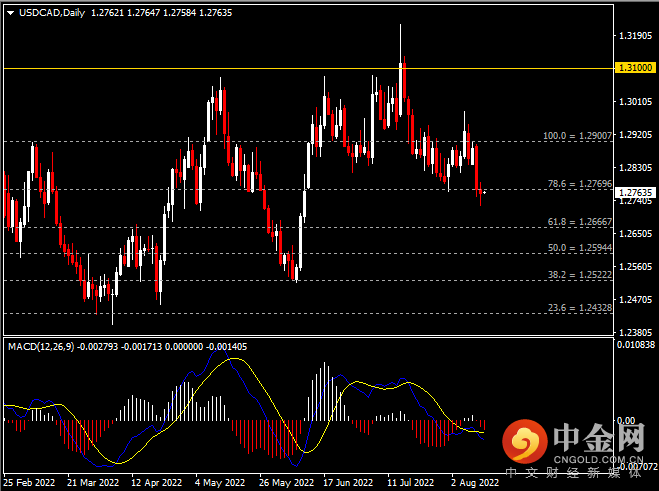659x491 pixels.
Task: Click the 11 Jul 2022 date label
Action: click(x=410, y=482)
